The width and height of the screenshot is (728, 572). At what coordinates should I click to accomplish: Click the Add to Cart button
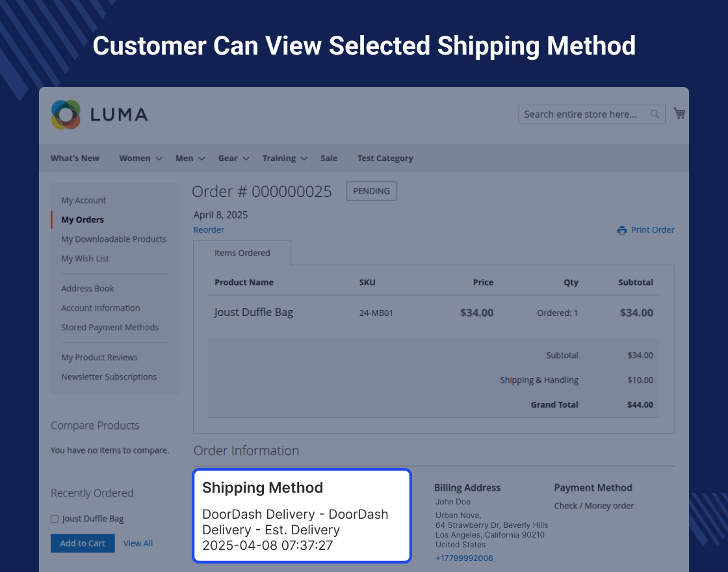point(83,543)
